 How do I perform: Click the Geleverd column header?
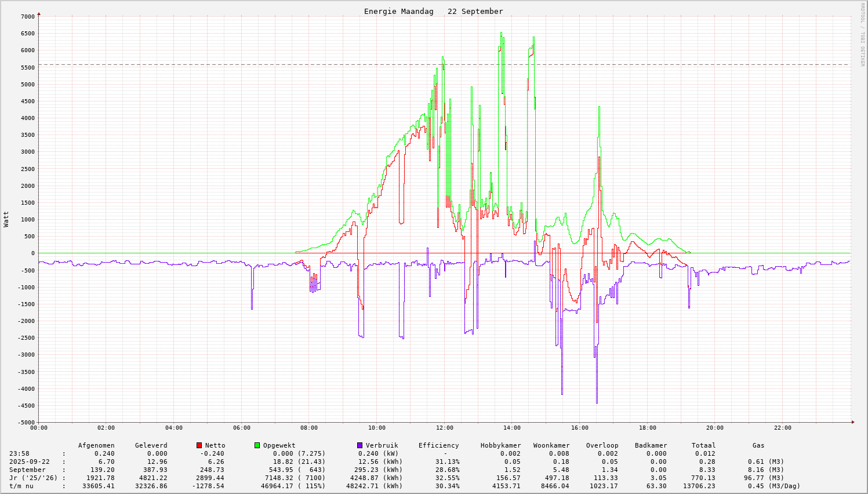pos(151,445)
